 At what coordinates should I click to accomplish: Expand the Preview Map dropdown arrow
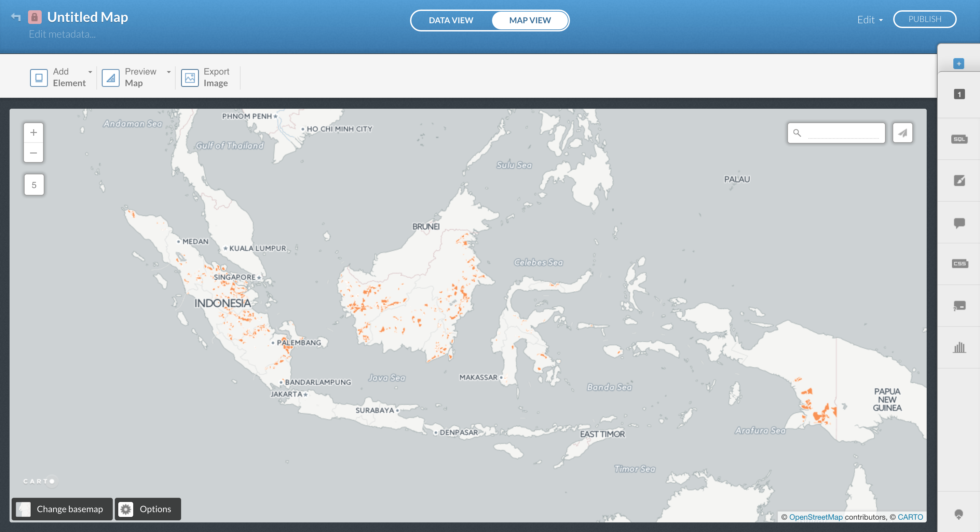(168, 72)
